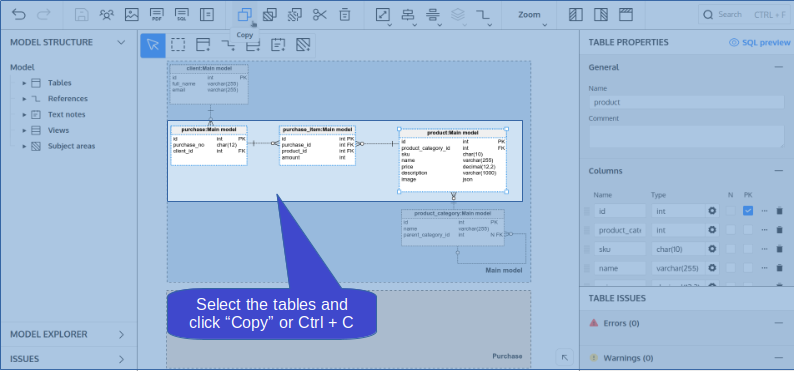Collapse the Errors (0) section
The width and height of the screenshot is (794, 371).
779,323
